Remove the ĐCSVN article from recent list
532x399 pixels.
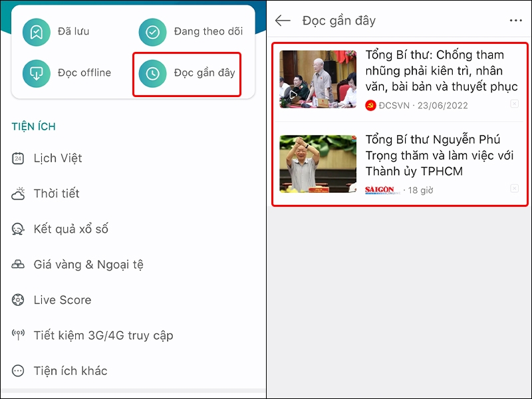tap(514, 104)
